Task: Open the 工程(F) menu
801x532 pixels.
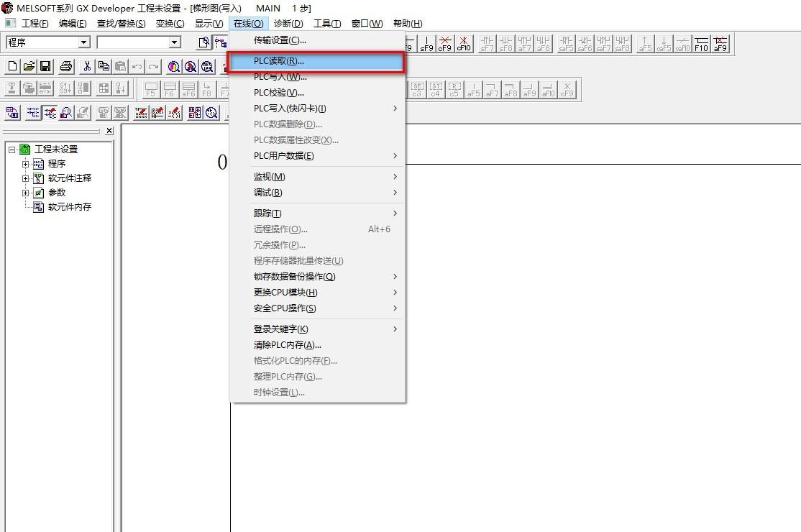Action: click(35, 24)
